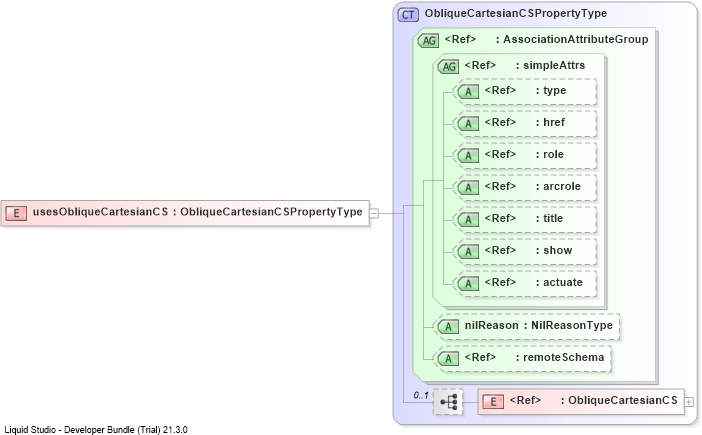Click the A icon for type attribute
This screenshot has width=702, height=435.
(x=468, y=92)
